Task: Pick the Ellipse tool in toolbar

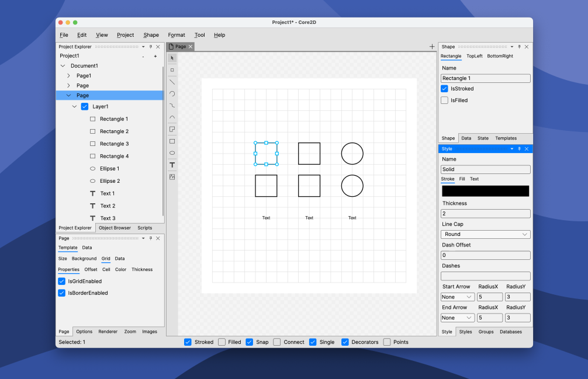Action: pos(172,153)
